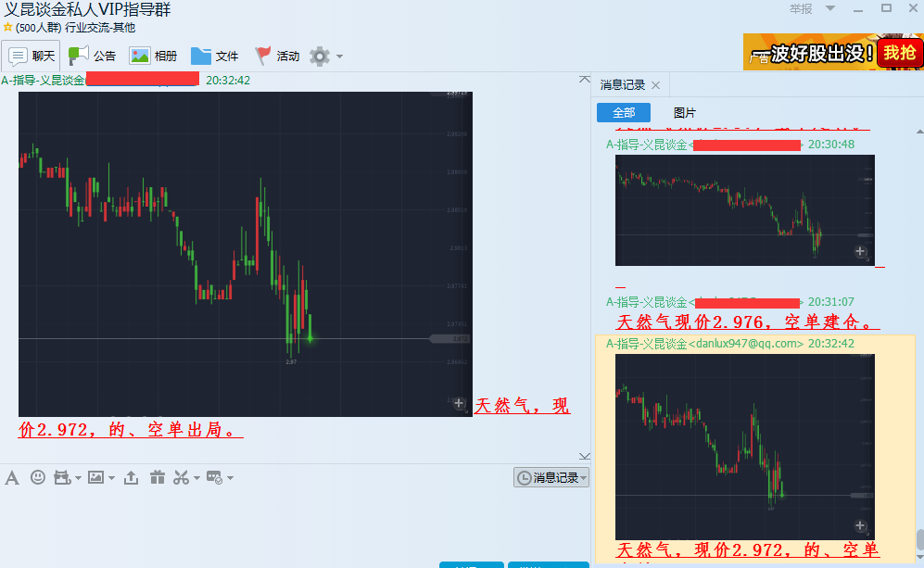Click the 我抢 button on ad banner
924x568 pixels.
pyautogui.click(x=899, y=53)
